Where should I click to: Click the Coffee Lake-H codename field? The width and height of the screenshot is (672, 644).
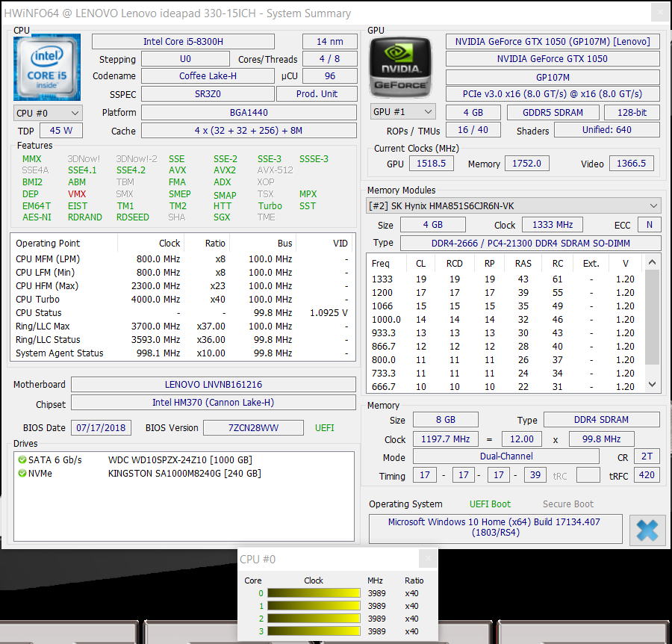(x=208, y=76)
